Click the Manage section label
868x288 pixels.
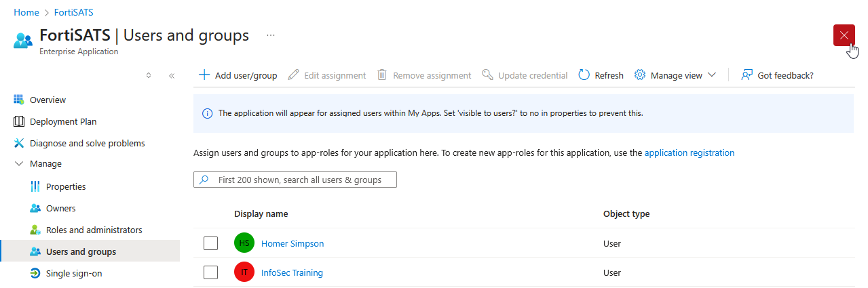pyautogui.click(x=45, y=163)
